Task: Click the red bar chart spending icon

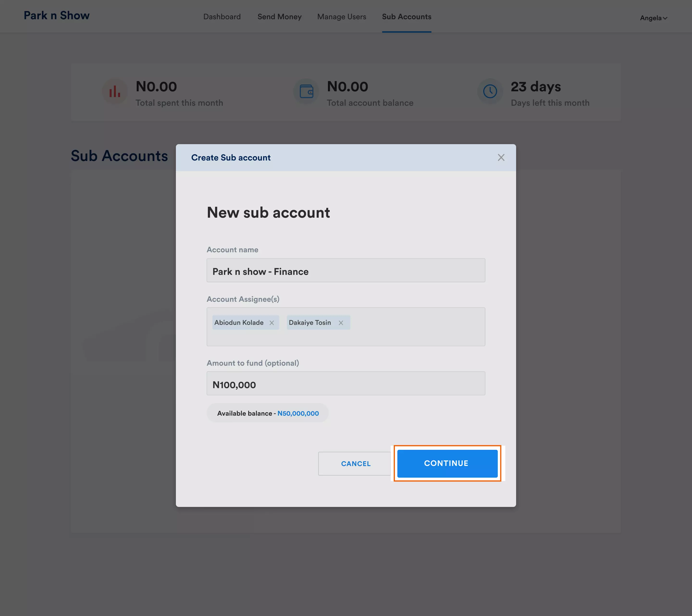Action: [115, 91]
